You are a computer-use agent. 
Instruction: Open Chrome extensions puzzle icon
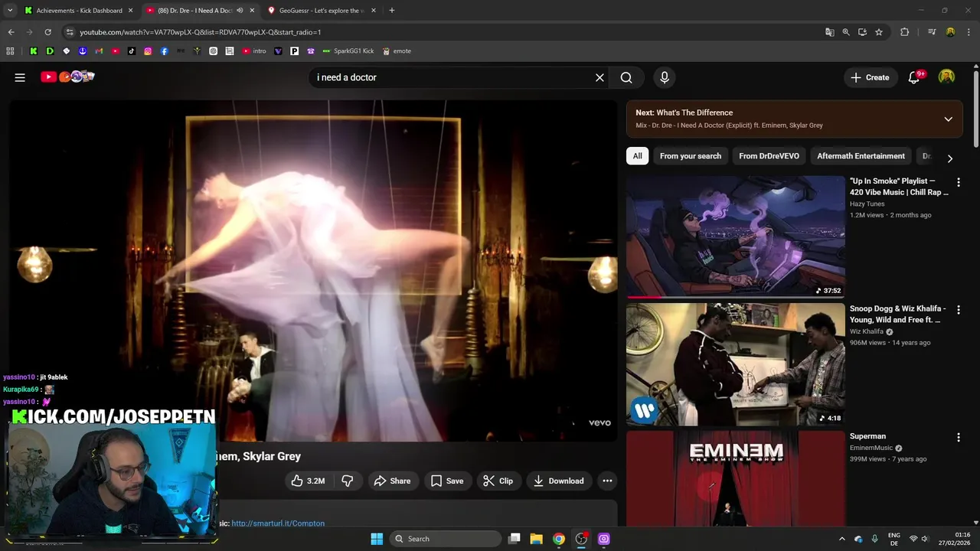[905, 32]
